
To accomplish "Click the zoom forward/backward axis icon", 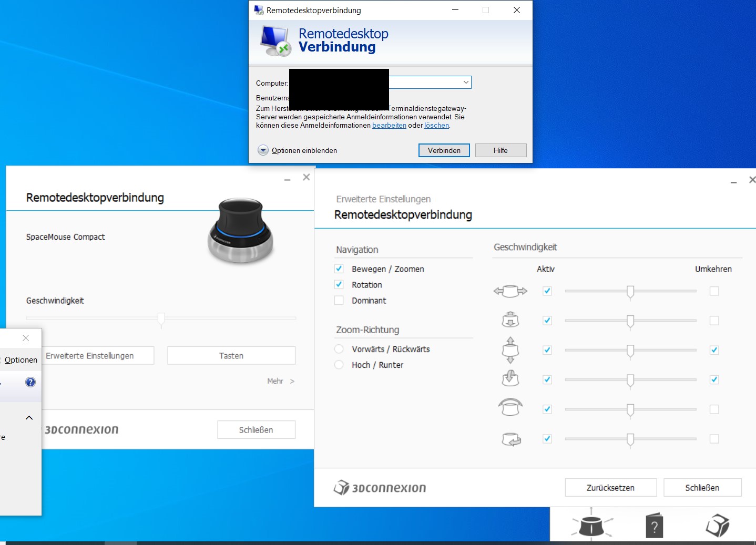I will pos(510,320).
